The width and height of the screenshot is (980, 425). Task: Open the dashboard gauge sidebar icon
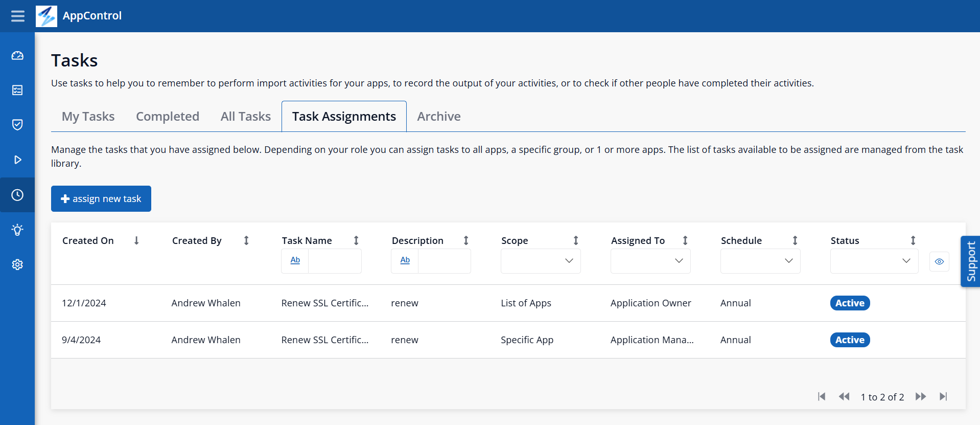(17, 56)
